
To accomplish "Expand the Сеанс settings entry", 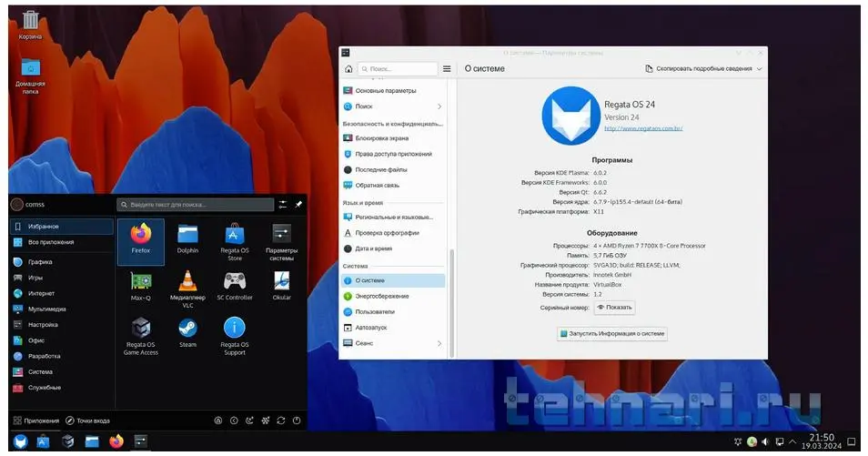I will [439, 343].
